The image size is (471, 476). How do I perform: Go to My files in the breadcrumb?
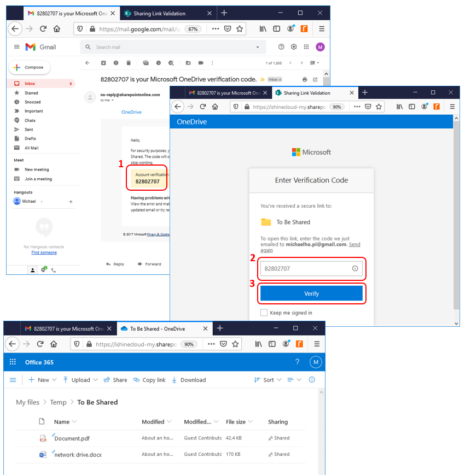(28, 402)
